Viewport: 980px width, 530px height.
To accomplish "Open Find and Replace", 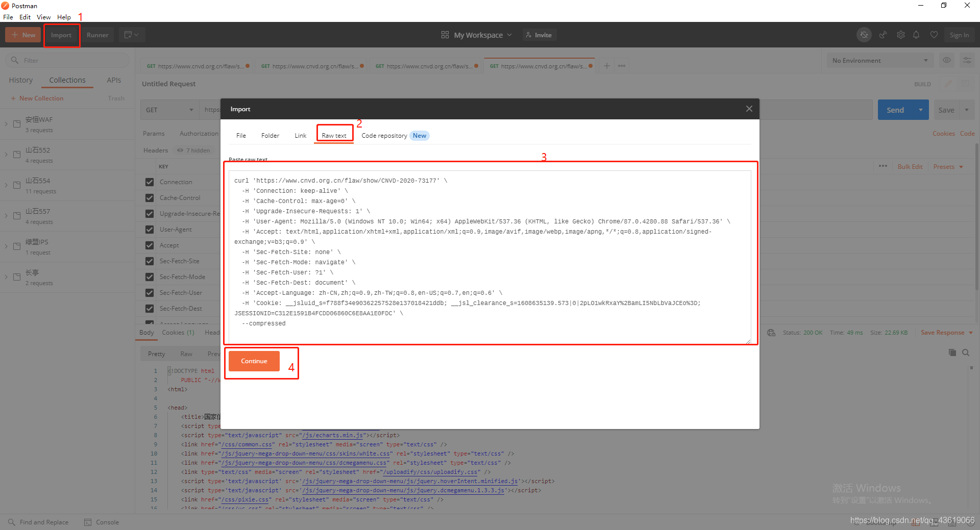I will tap(38, 522).
